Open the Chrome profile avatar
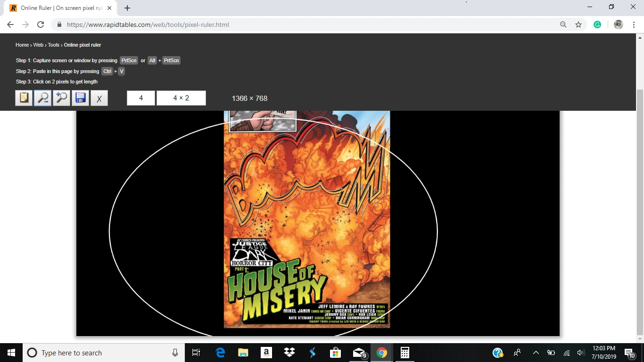Image resolution: width=644 pixels, height=362 pixels. click(x=619, y=25)
